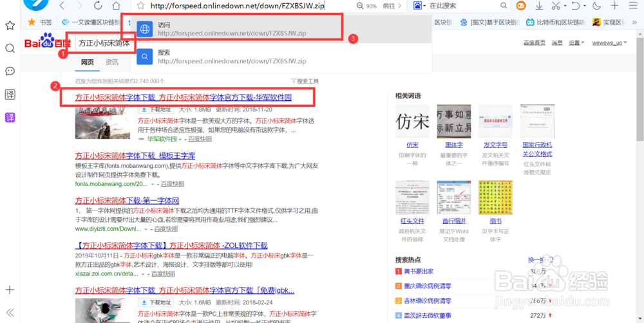The width and height of the screenshot is (644, 323).
Task: Click the search box magnifier icon
Action: [x=504, y=6]
